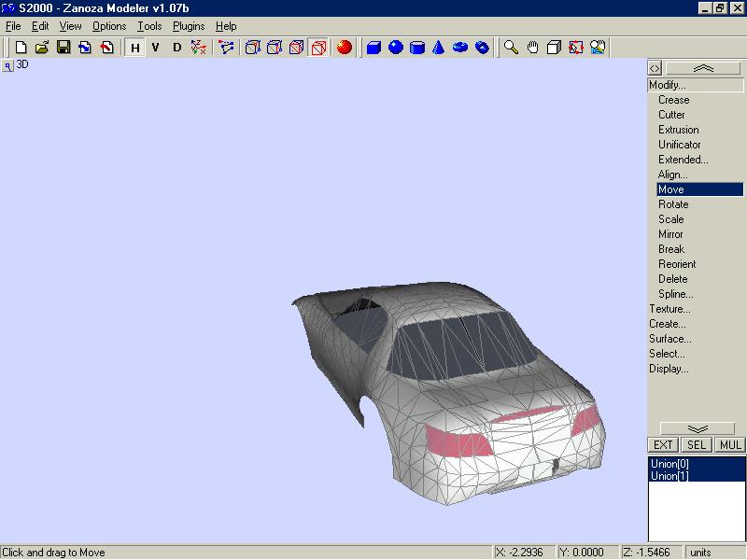Select the blue cube primitive icon
Screen dimensions: 747x560
(x=373, y=47)
